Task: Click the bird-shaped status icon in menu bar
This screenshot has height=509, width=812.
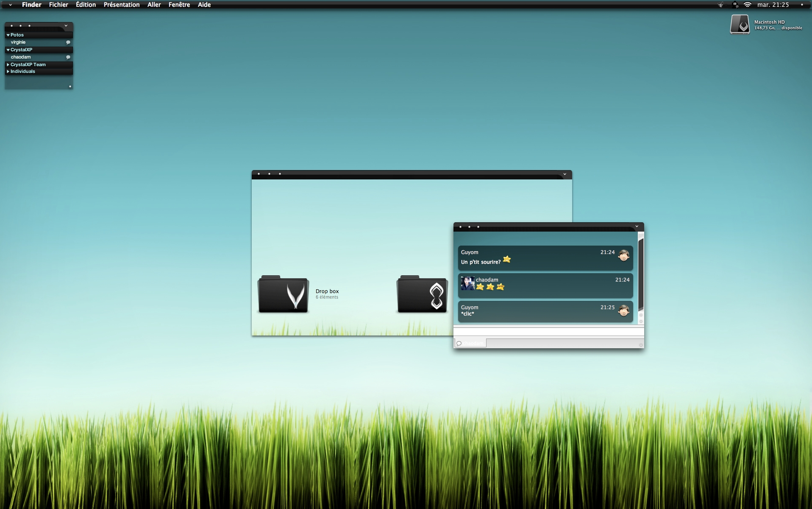Action: point(720,5)
